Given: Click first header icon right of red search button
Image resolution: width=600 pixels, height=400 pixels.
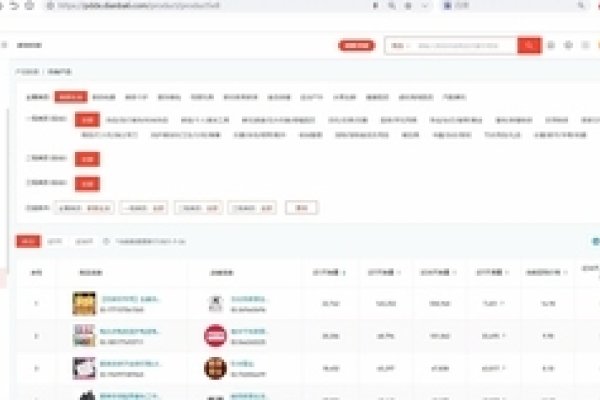Looking at the screenshot, I should click(x=551, y=45).
